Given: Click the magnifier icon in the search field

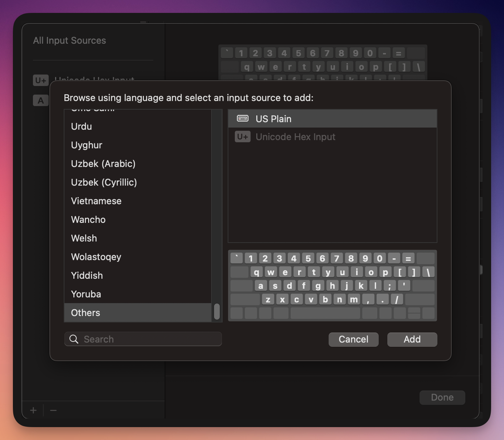Looking at the screenshot, I should pos(74,339).
